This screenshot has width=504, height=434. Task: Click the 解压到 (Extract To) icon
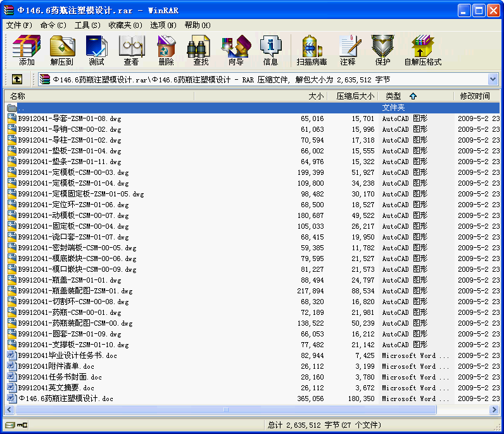pos(61,51)
